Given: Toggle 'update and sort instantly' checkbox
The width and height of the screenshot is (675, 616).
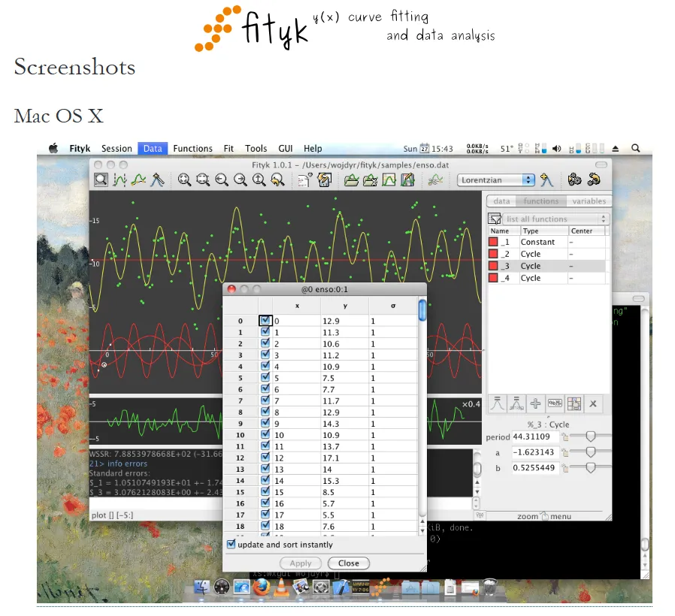Looking at the screenshot, I should (232, 544).
